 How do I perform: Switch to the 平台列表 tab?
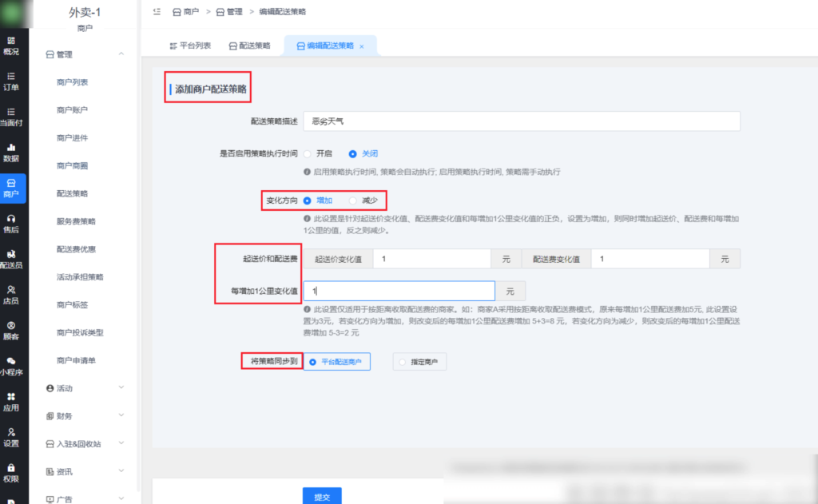tap(191, 46)
